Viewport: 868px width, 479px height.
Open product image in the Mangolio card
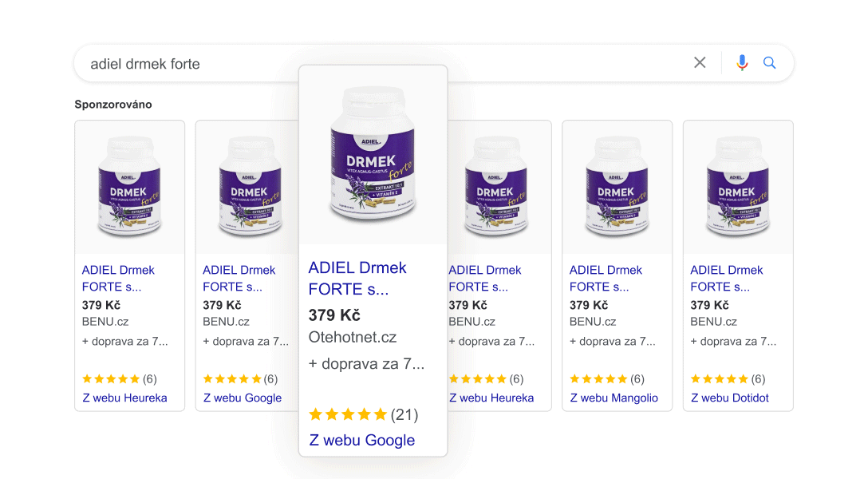pos(617,188)
